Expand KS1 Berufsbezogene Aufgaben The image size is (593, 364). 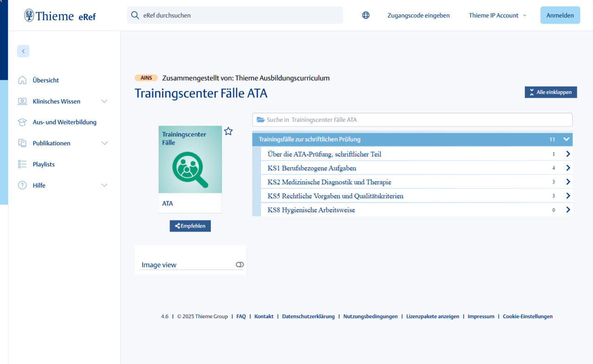tap(568, 168)
